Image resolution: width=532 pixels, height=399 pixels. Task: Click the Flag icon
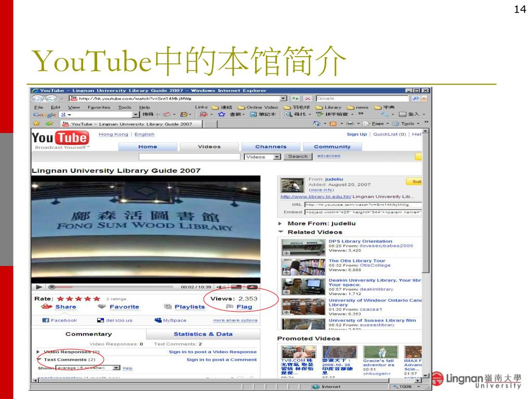230,307
